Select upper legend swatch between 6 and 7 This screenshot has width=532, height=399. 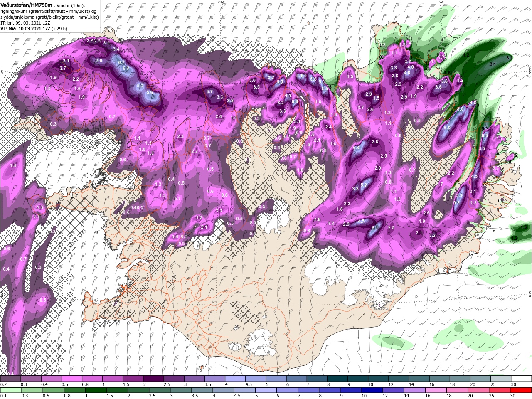(296, 379)
